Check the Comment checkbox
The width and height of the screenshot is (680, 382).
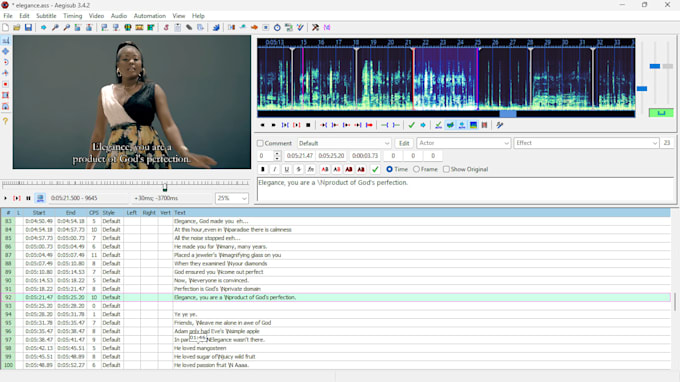(x=260, y=143)
